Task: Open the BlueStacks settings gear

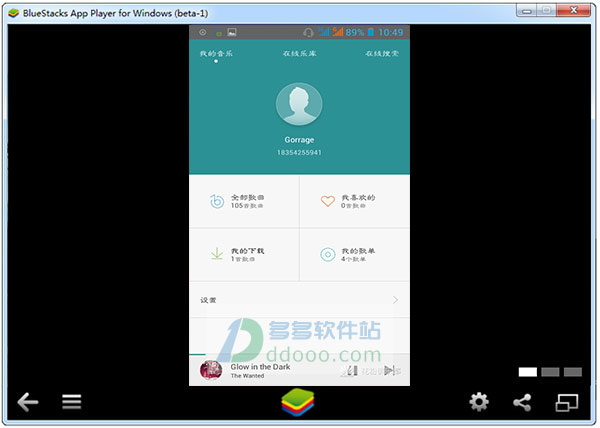Action: tap(479, 403)
